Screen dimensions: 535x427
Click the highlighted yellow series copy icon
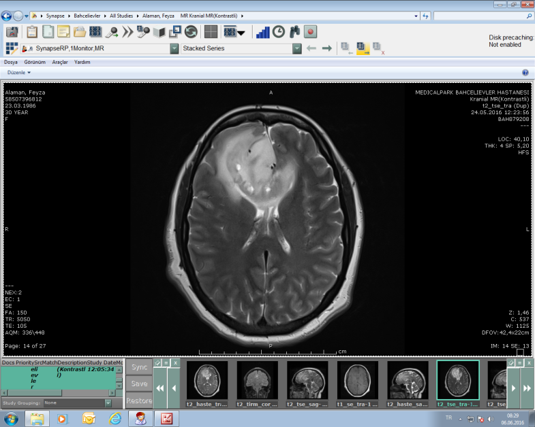tap(363, 48)
